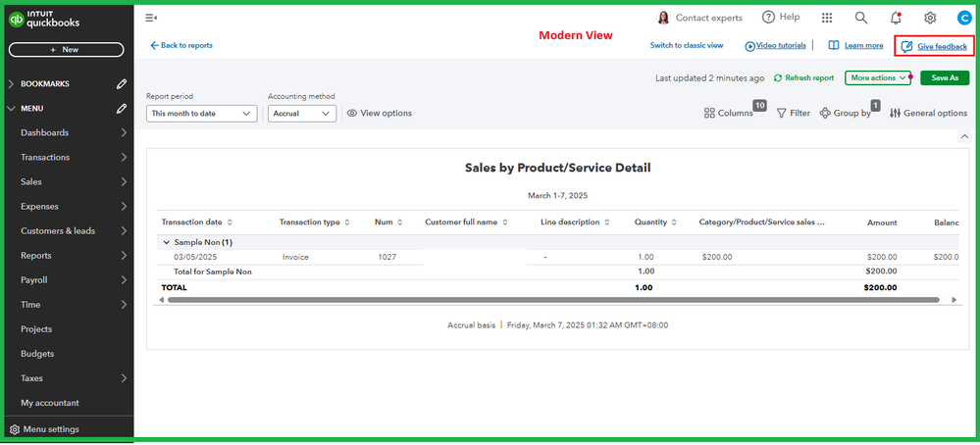Open the Group by options
The width and height of the screenshot is (980, 445).
pos(845,113)
